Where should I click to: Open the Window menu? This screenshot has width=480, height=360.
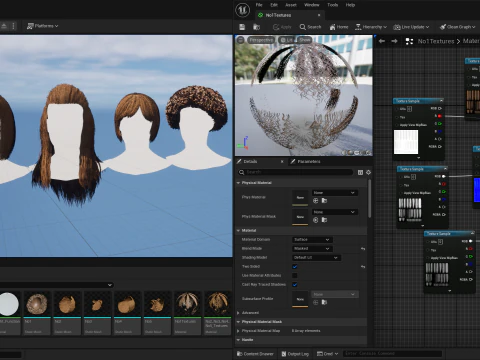click(312, 5)
